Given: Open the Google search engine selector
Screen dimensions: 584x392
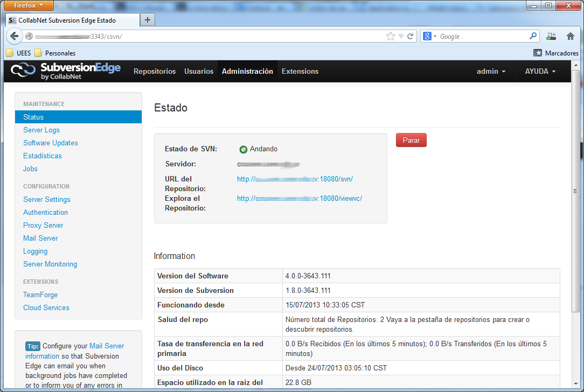Looking at the screenshot, I should click(x=429, y=36).
